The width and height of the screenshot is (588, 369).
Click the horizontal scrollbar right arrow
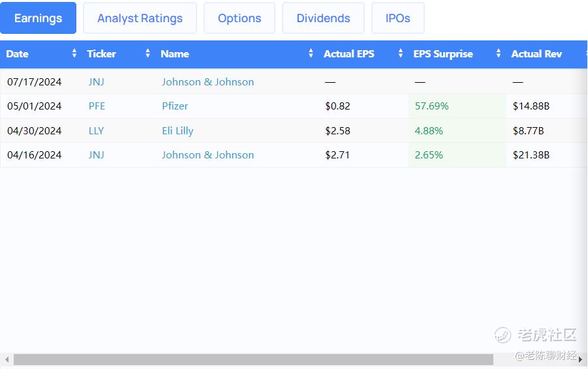coord(581,359)
